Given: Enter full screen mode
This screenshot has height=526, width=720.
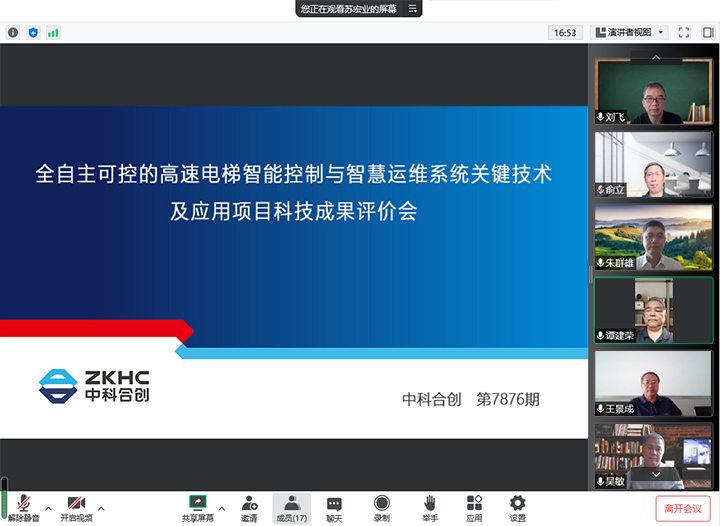Looking at the screenshot, I should point(684,32).
